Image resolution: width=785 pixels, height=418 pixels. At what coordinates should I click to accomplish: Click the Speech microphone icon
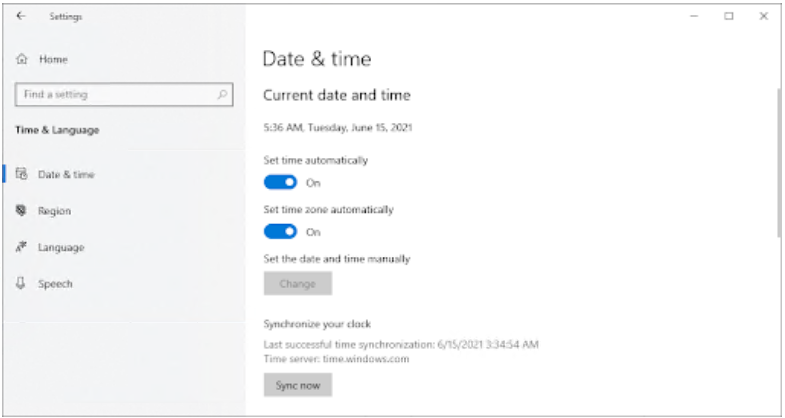21,284
